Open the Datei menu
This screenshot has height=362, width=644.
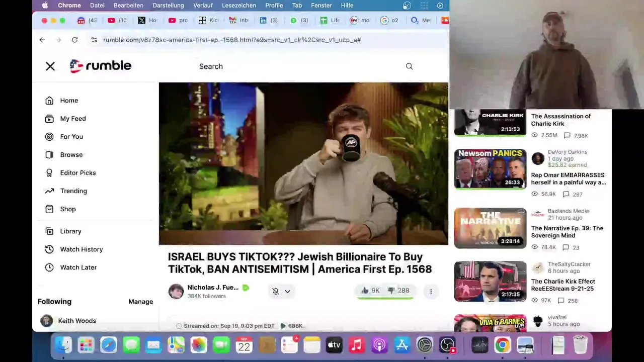point(97,5)
